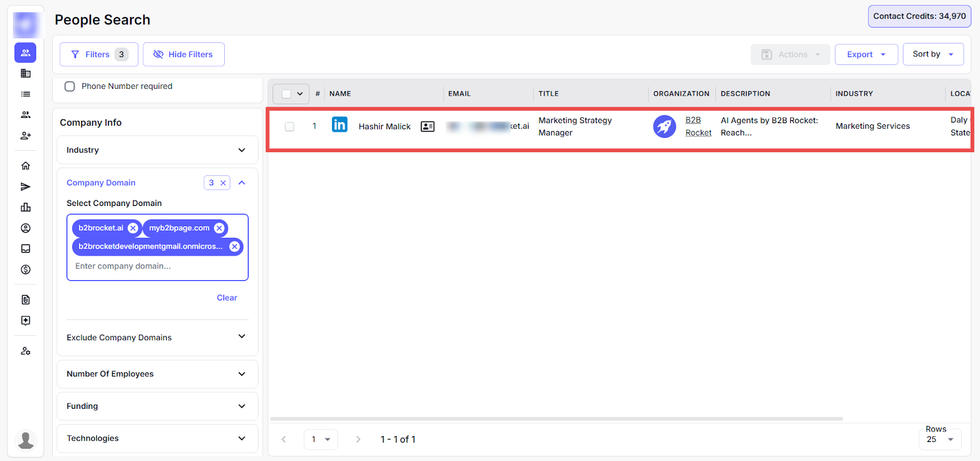
Task: Open the home icon in sidebar
Action: (26, 166)
